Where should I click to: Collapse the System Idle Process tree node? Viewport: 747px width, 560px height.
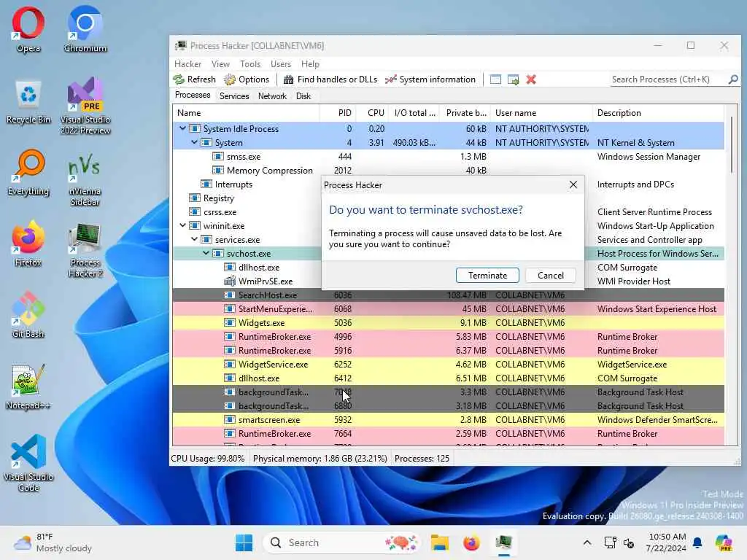pos(182,128)
